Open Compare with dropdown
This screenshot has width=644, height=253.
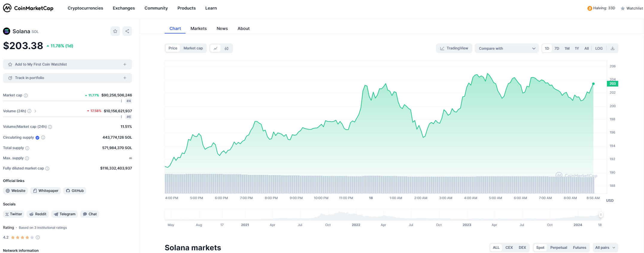(507, 48)
